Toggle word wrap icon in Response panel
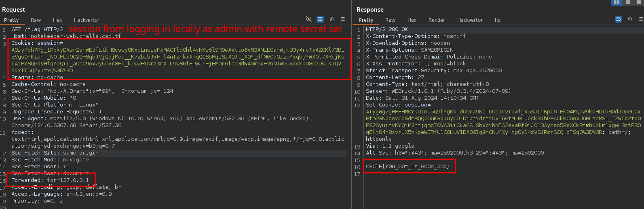 pos(619,19)
